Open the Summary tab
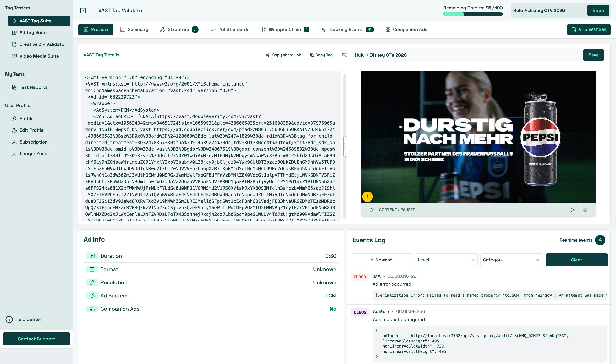 pyautogui.click(x=134, y=30)
